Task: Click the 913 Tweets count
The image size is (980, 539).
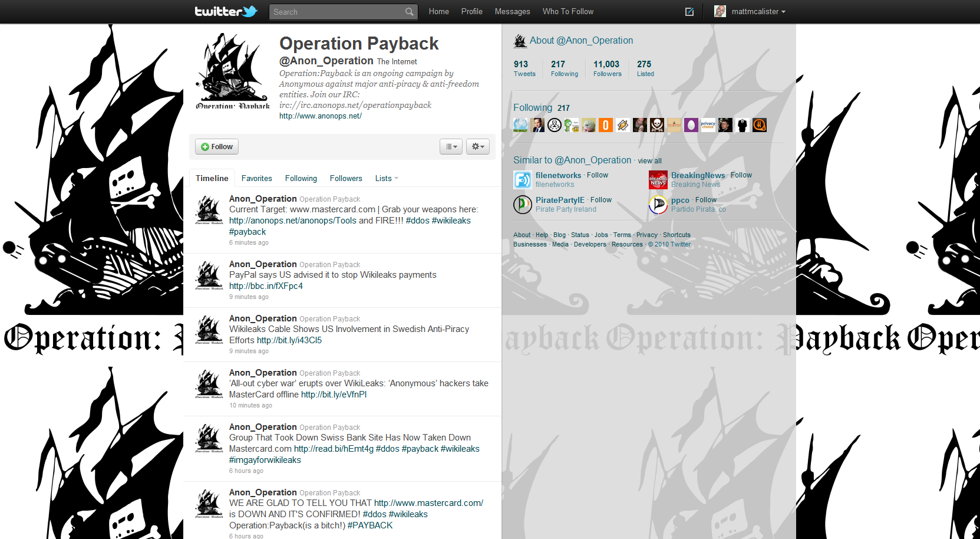Action: click(x=524, y=68)
